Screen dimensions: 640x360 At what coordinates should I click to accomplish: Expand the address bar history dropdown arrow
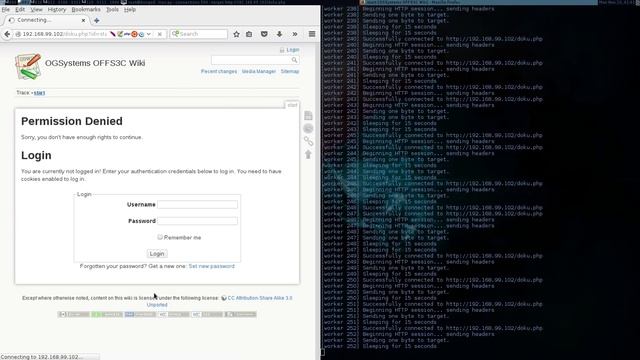149,34
